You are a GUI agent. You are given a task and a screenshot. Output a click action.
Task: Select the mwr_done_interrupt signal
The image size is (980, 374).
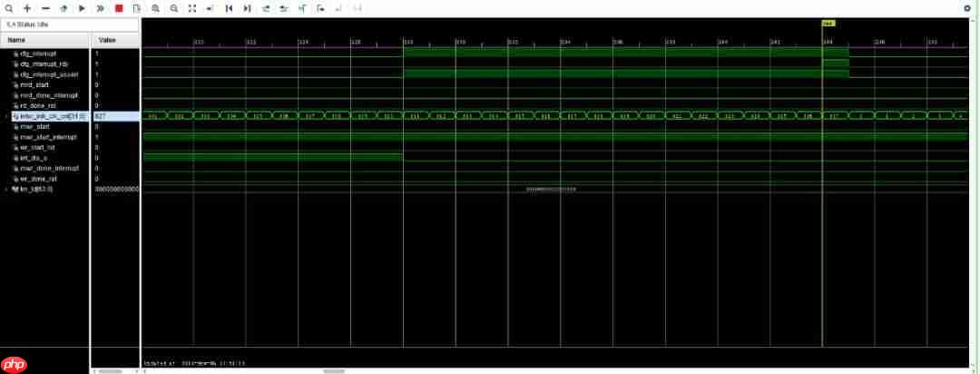pos(45,168)
